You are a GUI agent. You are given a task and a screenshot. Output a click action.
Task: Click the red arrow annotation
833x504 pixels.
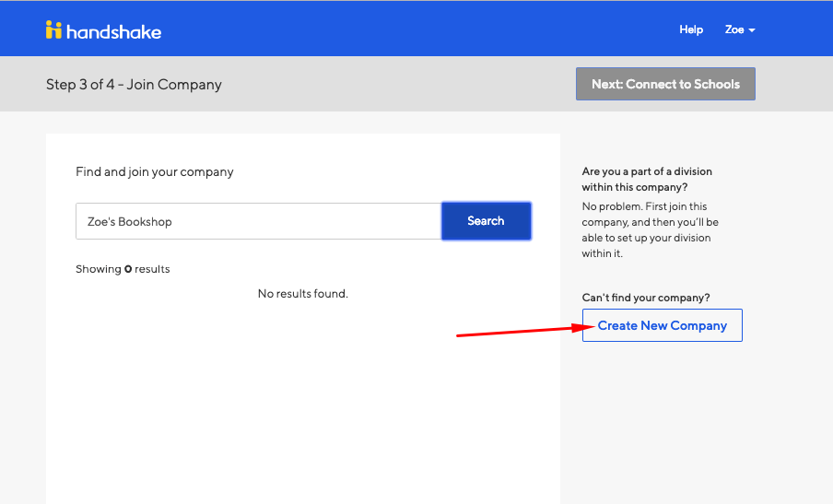point(526,331)
